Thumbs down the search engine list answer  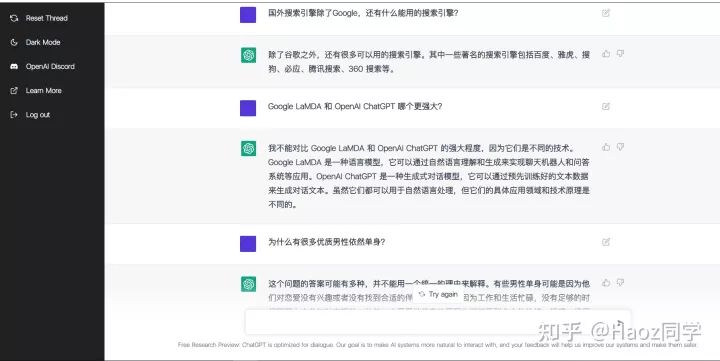coord(620,54)
